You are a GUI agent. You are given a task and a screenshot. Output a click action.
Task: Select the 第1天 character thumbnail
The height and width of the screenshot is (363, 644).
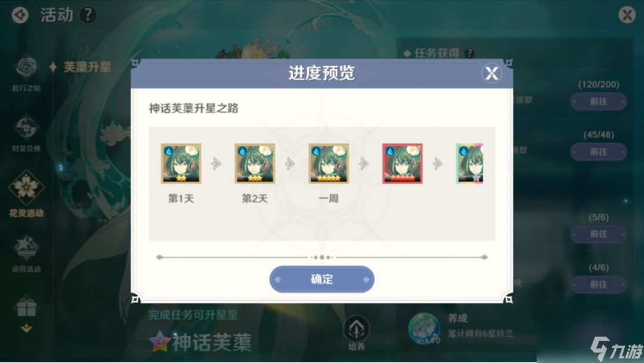(x=181, y=163)
